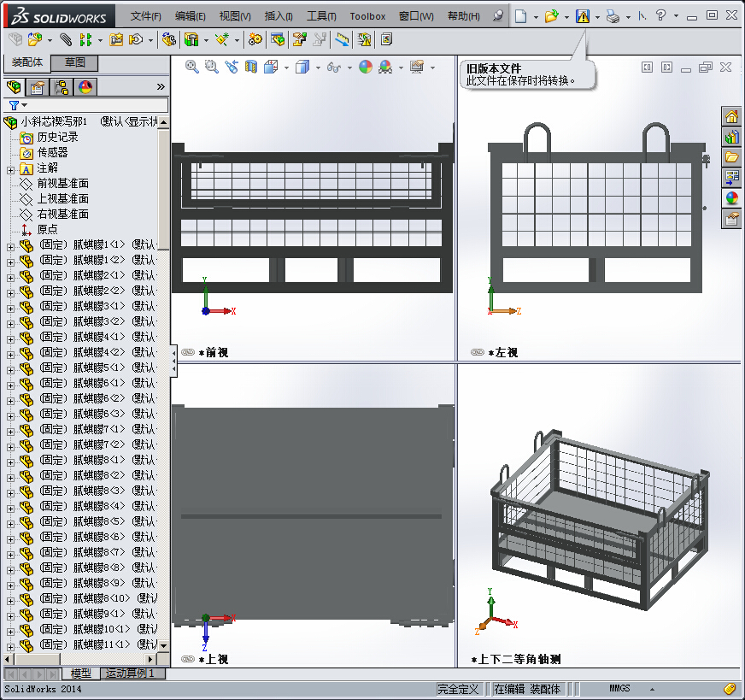Click the SolidWorks Resources home icon
Viewport: 745px width, 700px height.
pos(731,115)
